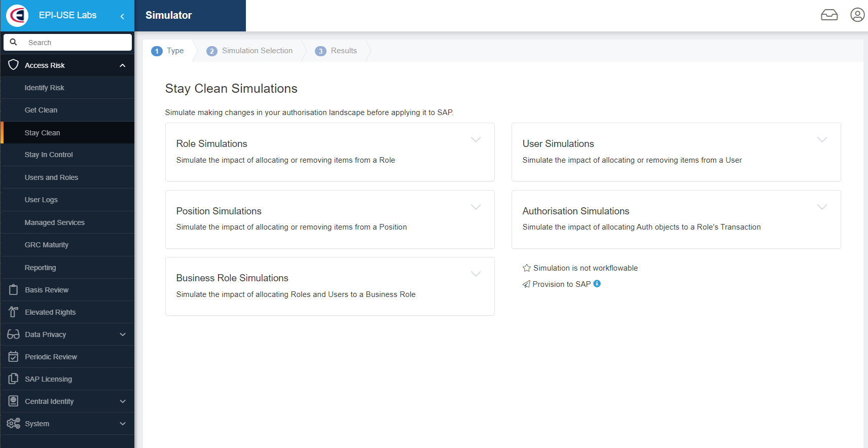Click the Periodic Review calendar icon
This screenshot has width=868, height=448.
[14, 357]
